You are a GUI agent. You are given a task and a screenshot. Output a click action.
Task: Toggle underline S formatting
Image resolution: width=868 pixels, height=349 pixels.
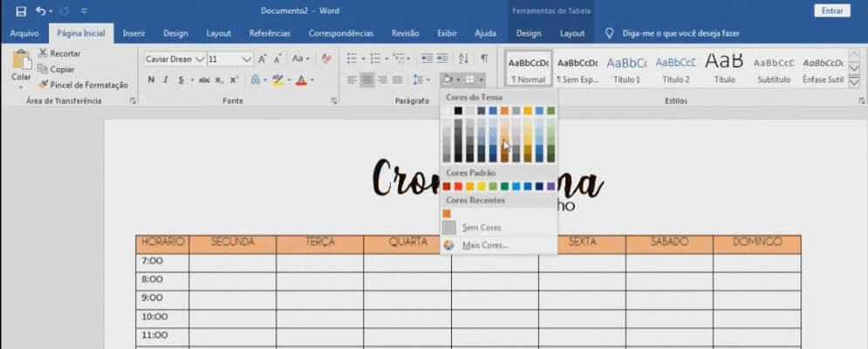[181, 79]
